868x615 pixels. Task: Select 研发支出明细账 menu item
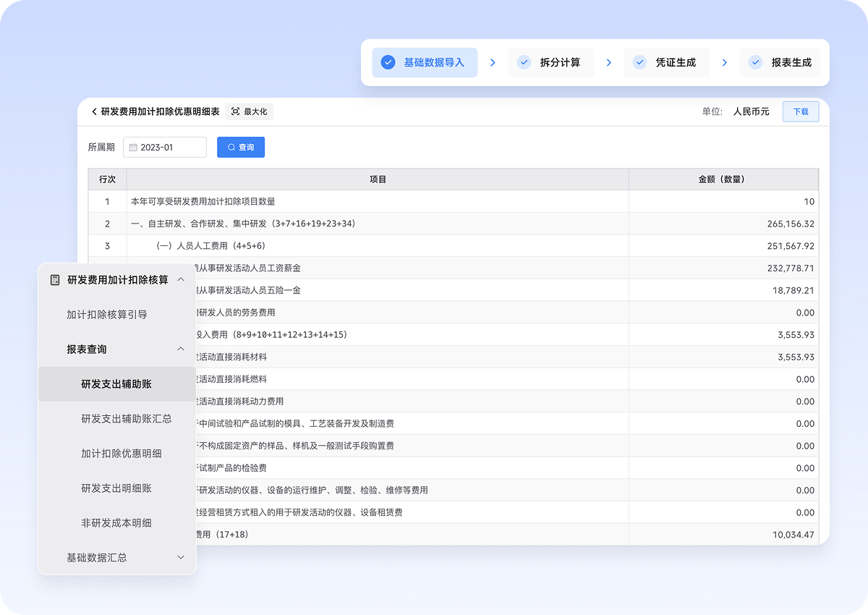(x=116, y=488)
